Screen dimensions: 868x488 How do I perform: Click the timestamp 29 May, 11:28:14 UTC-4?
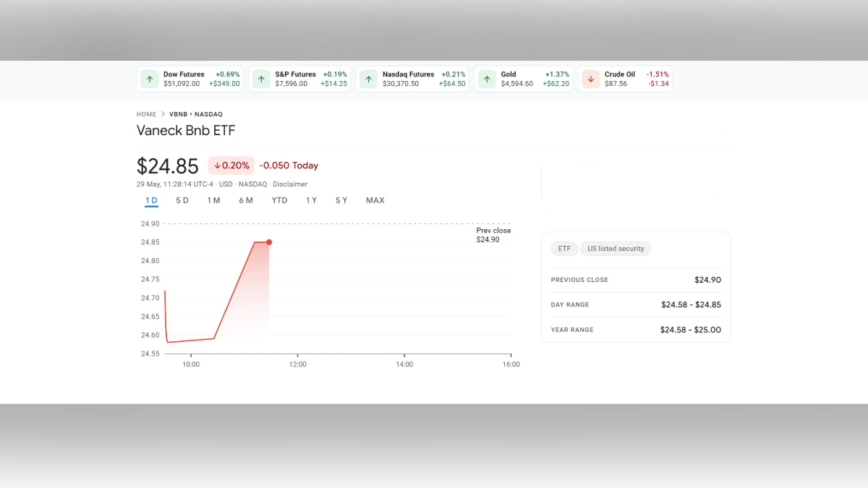(176, 184)
